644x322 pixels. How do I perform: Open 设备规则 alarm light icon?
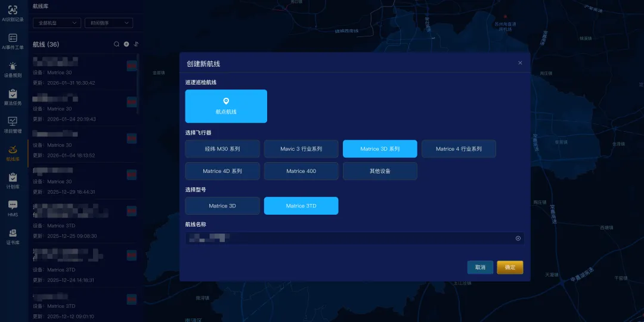tap(13, 66)
